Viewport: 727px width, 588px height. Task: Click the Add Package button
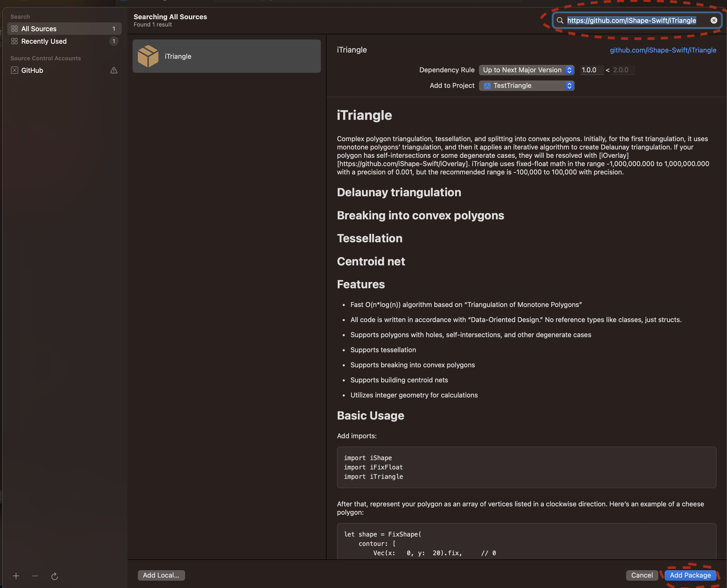click(x=690, y=575)
